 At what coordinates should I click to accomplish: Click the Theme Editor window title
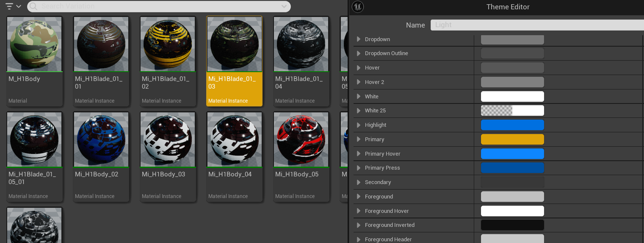(508, 7)
